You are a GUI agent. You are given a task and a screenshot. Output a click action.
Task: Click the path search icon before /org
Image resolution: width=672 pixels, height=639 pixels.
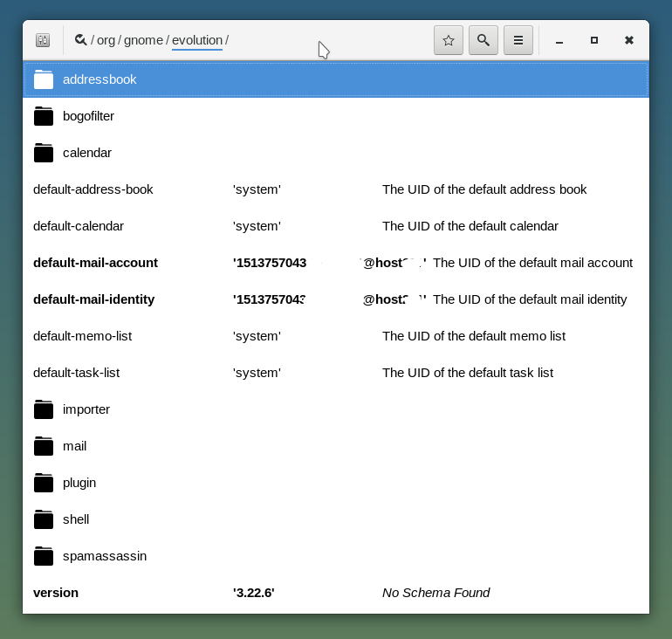[x=80, y=40]
